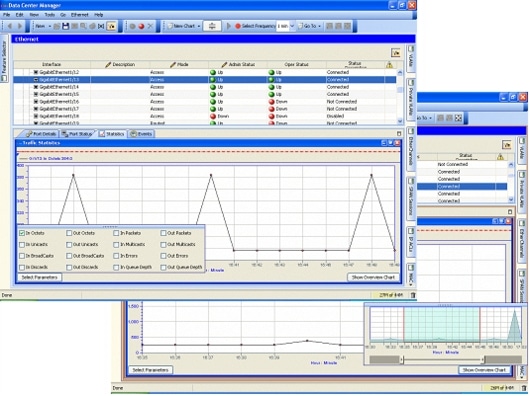Screen dimensions: 530x396
Task: Open the New Chart dropdown
Action: (199, 26)
